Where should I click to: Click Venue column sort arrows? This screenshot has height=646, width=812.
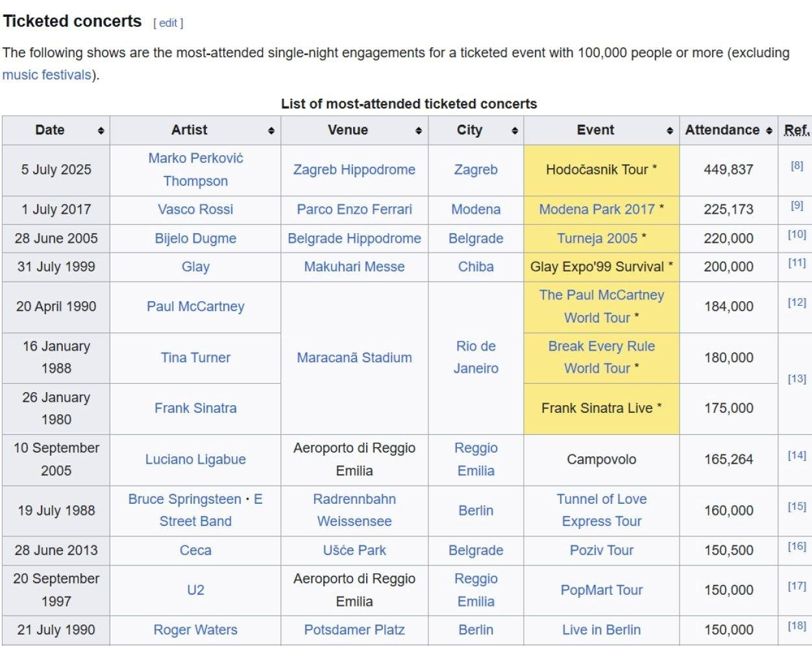pos(419,131)
